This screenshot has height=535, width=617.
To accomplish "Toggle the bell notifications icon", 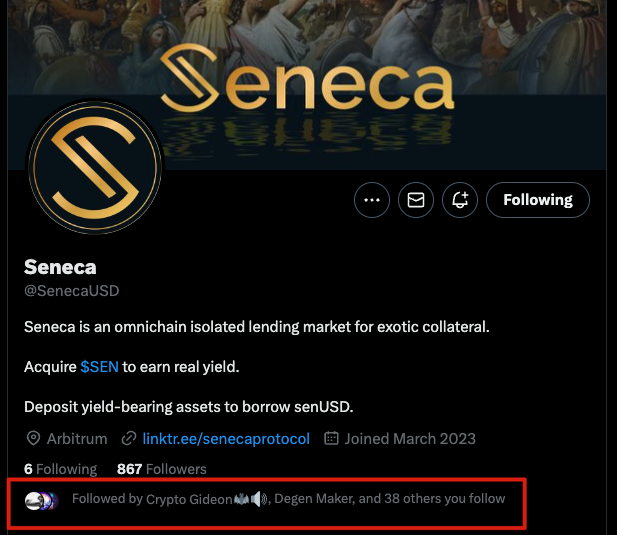I will (460, 200).
